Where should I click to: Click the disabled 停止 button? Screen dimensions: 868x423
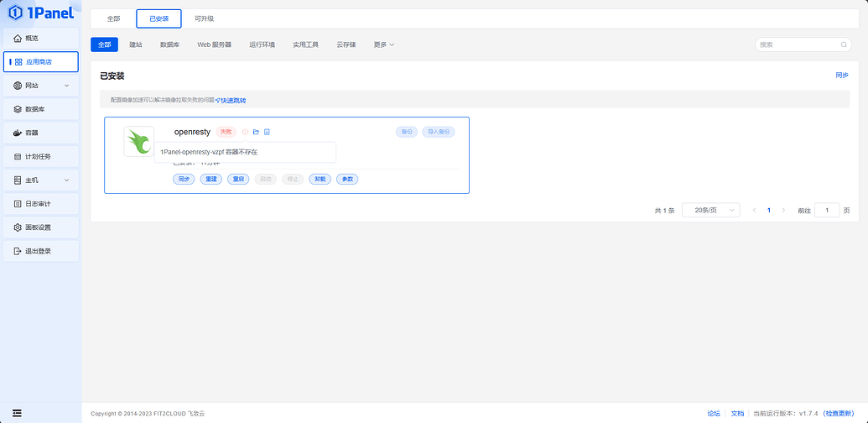pos(293,180)
